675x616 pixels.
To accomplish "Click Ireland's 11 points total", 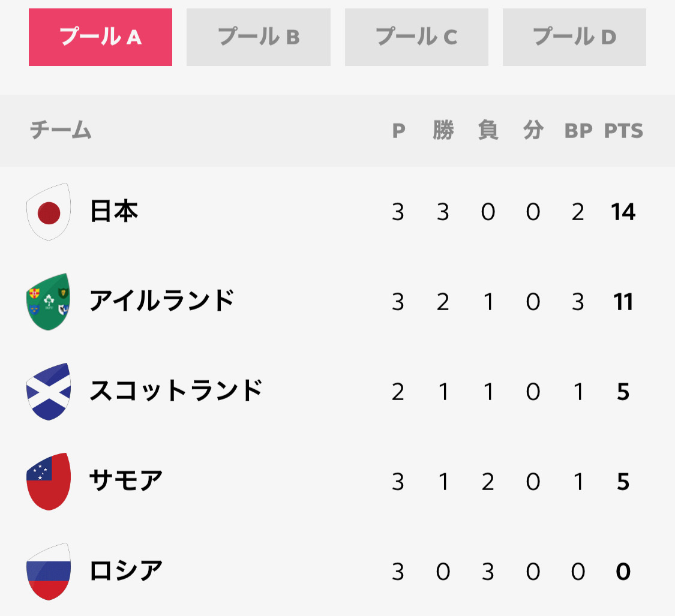I will 623,302.
